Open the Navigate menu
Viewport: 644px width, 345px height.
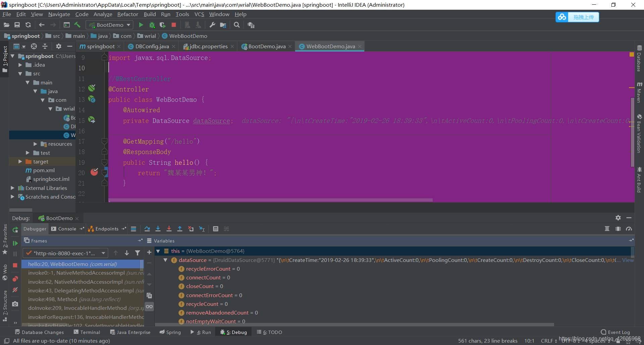(x=59, y=14)
